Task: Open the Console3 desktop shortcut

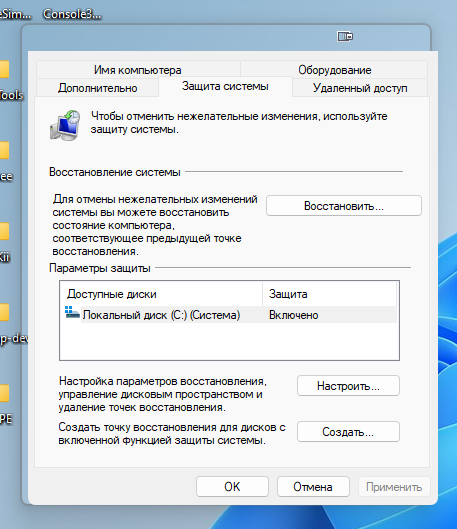Action: click(72, 14)
